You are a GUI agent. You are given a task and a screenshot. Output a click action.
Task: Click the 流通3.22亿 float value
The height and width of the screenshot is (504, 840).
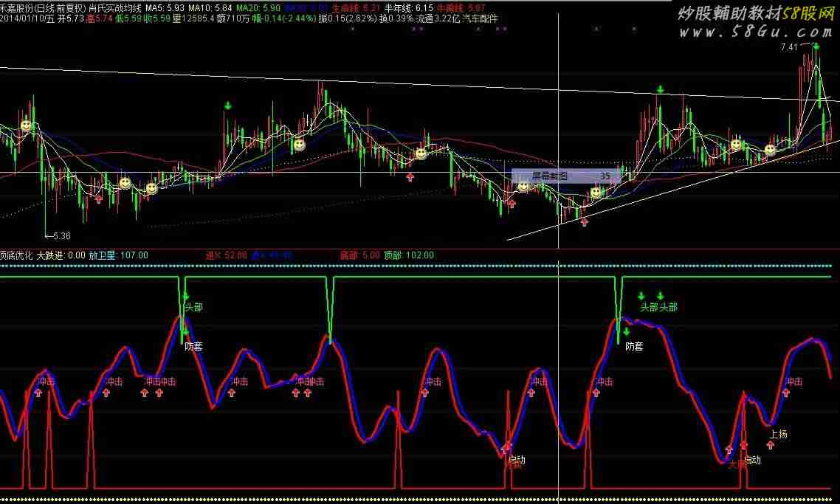tap(438, 18)
